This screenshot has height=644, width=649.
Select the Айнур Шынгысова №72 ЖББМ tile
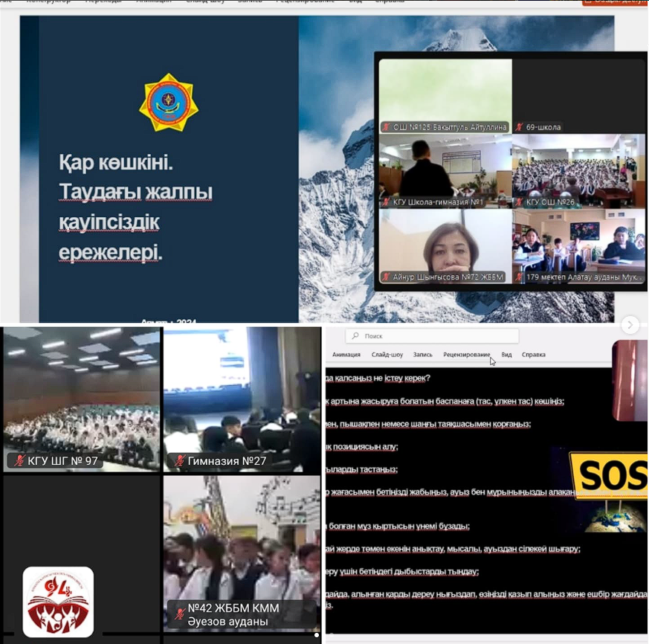point(445,246)
